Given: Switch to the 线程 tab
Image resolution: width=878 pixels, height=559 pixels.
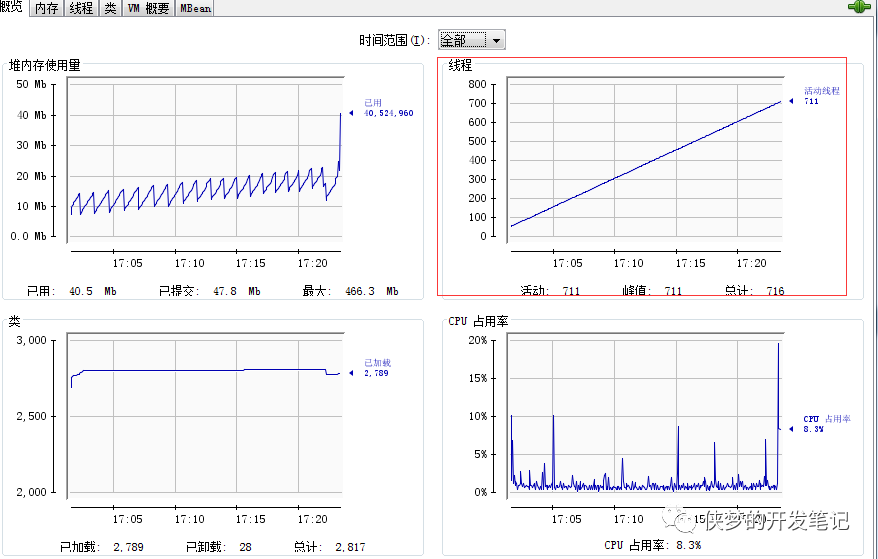Looking at the screenshot, I should pyautogui.click(x=81, y=8).
